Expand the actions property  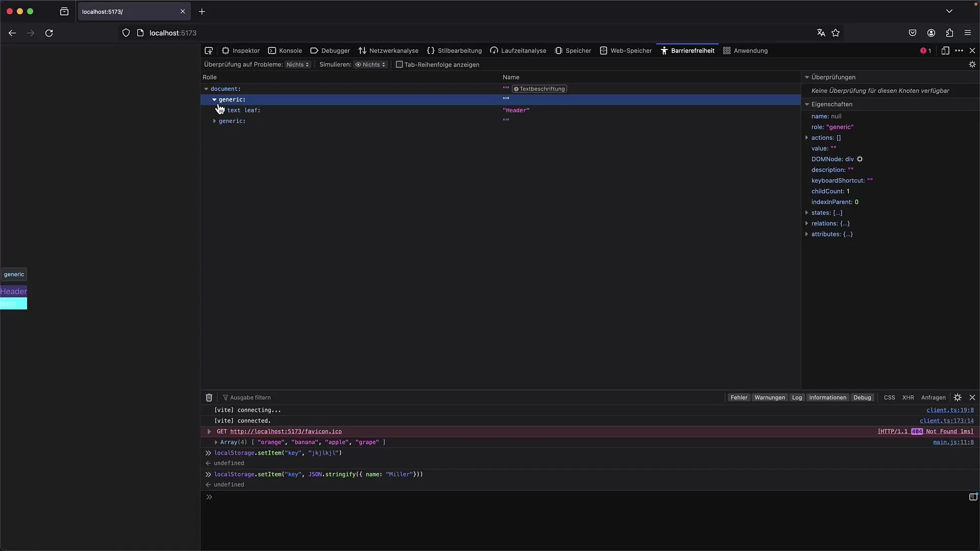click(807, 138)
